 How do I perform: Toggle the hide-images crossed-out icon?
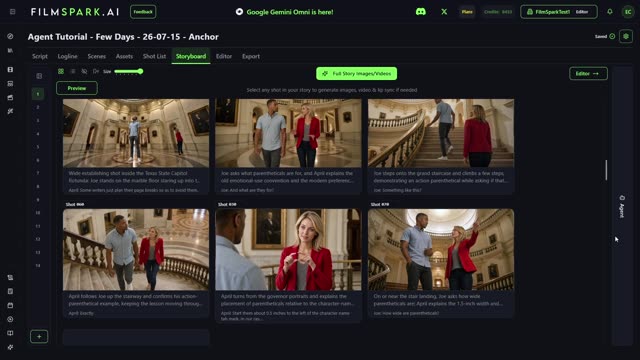84,71
